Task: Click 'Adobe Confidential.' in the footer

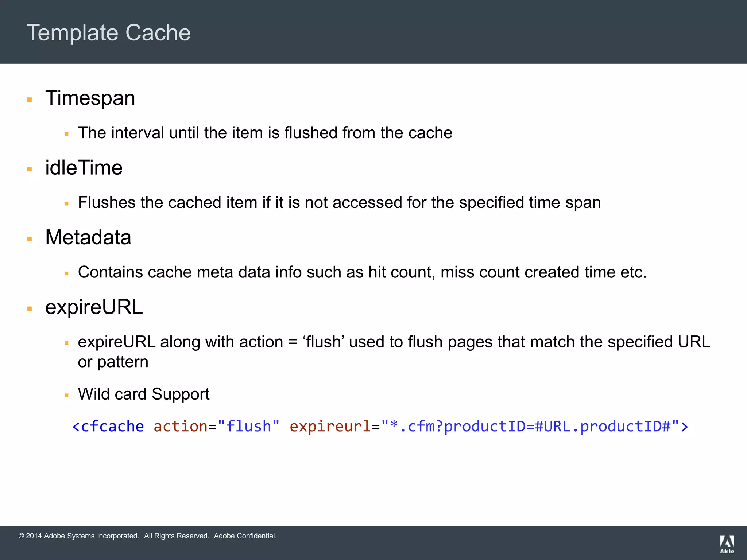Action: (x=245, y=536)
